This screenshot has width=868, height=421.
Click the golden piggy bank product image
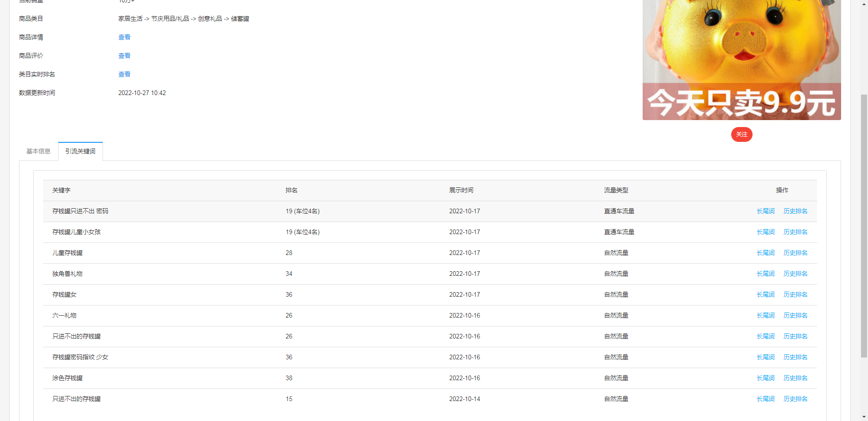[741, 60]
